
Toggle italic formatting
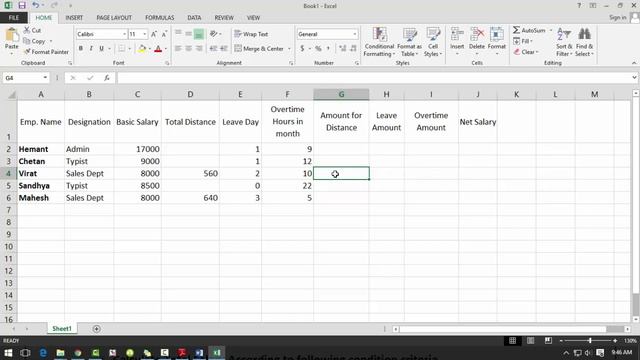(91, 49)
